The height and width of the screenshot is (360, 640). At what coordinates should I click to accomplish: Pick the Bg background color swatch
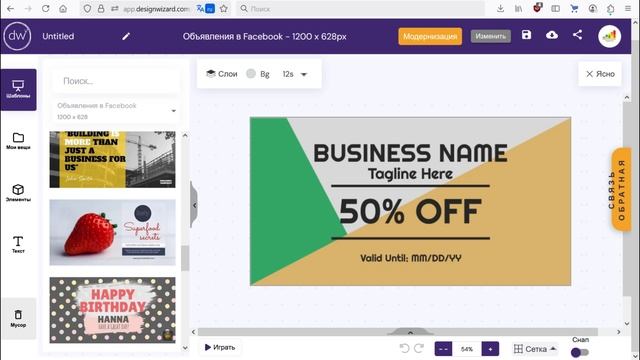[x=251, y=73]
